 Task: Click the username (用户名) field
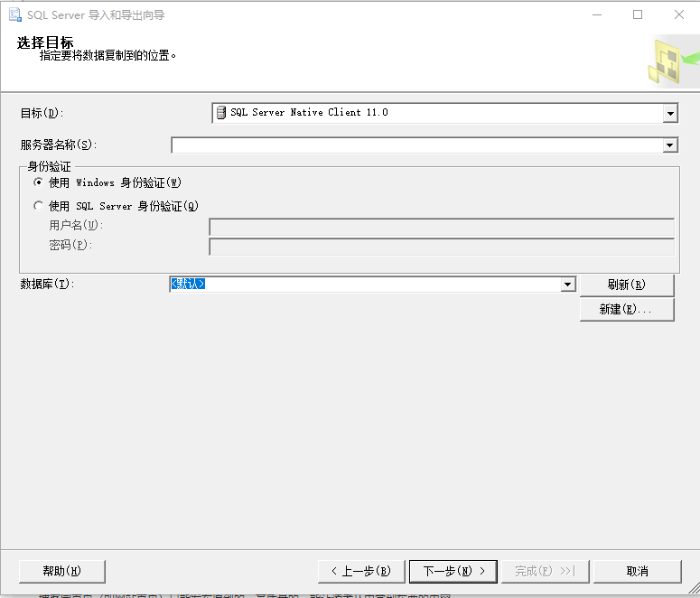[442, 227]
